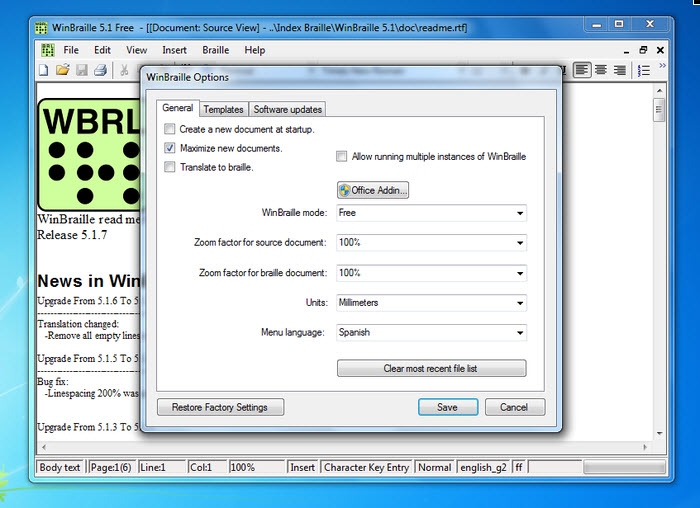Click the Open folder toolbar icon
Viewport: 700px width, 508px height.
point(62,70)
